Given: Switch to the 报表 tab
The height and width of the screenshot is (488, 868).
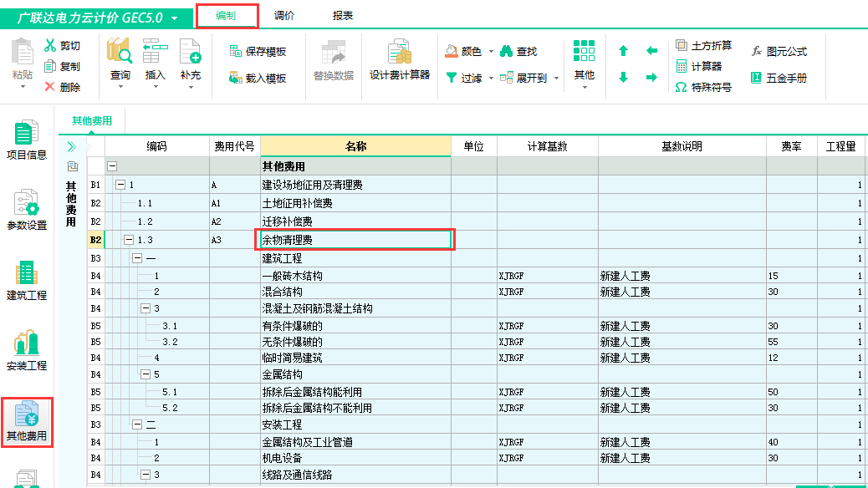Looking at the screenshot, I should point(342,16).
